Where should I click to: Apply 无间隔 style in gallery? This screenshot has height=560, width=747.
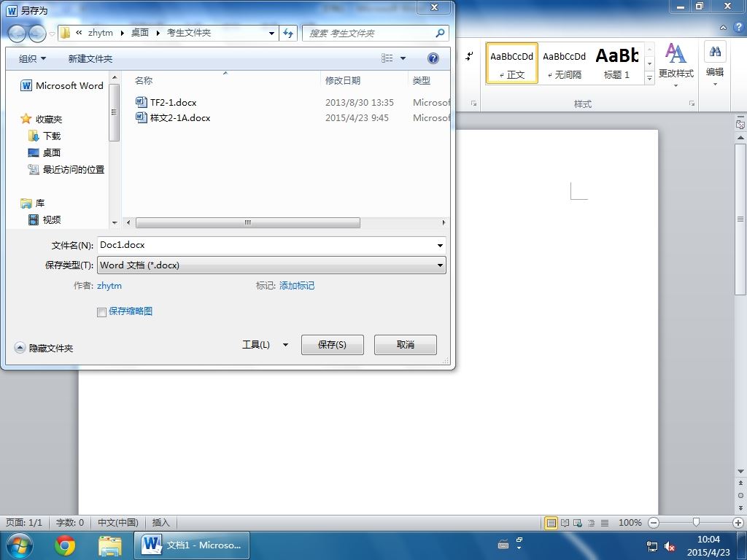tap(564, 64)
